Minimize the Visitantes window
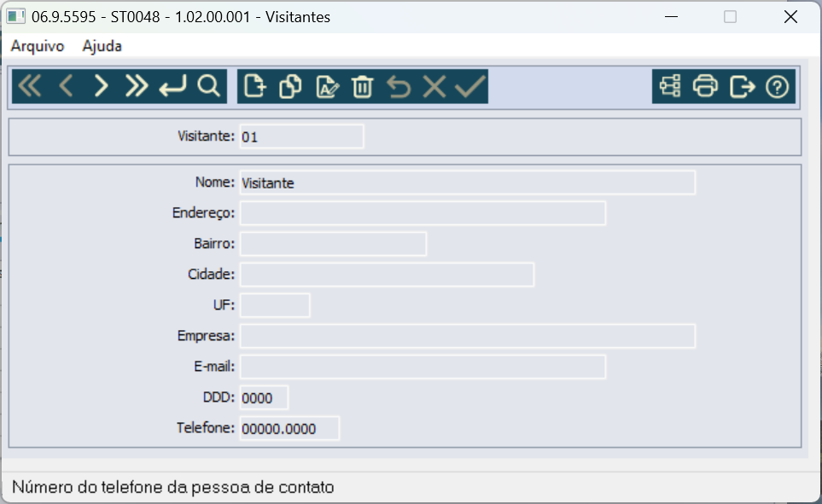Viewport: 822px width, 504px height. click(672, 17)
